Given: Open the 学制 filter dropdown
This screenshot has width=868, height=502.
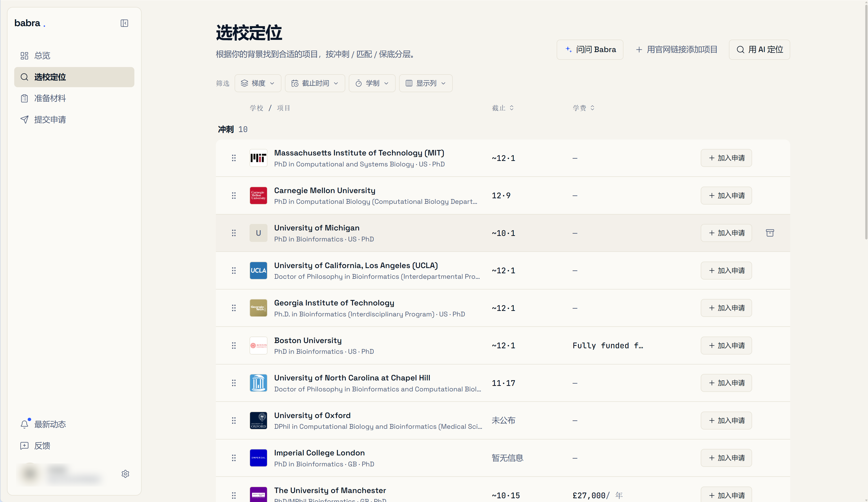Looking at the screenshot, I should tap(372, 83).
